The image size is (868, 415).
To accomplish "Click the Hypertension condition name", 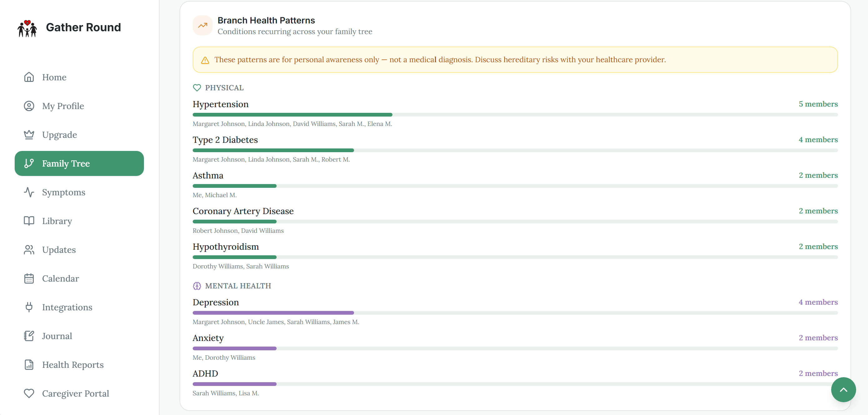I will [x=220, y=104].
